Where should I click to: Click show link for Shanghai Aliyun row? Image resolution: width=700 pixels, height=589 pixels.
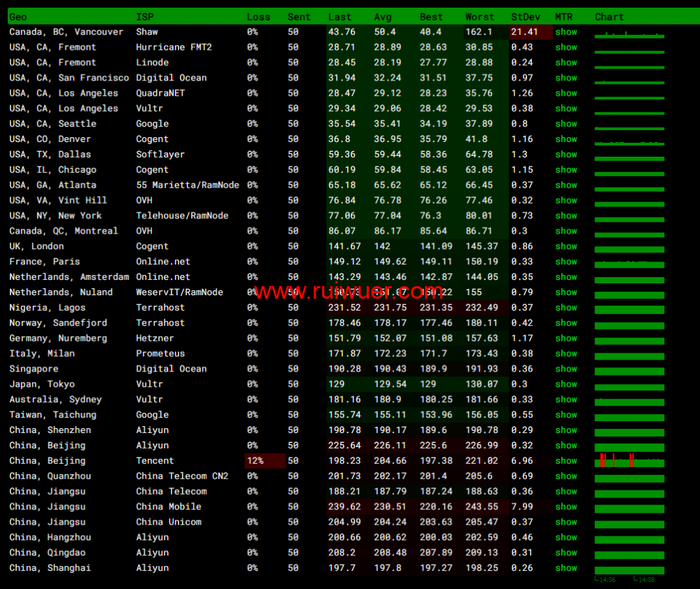pos(566,568)
